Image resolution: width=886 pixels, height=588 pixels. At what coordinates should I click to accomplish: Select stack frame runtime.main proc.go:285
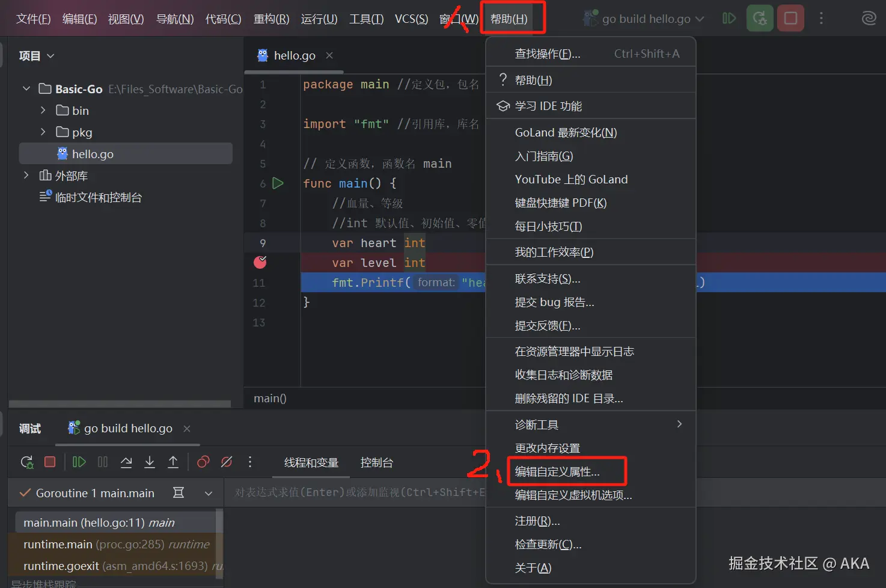115,544
